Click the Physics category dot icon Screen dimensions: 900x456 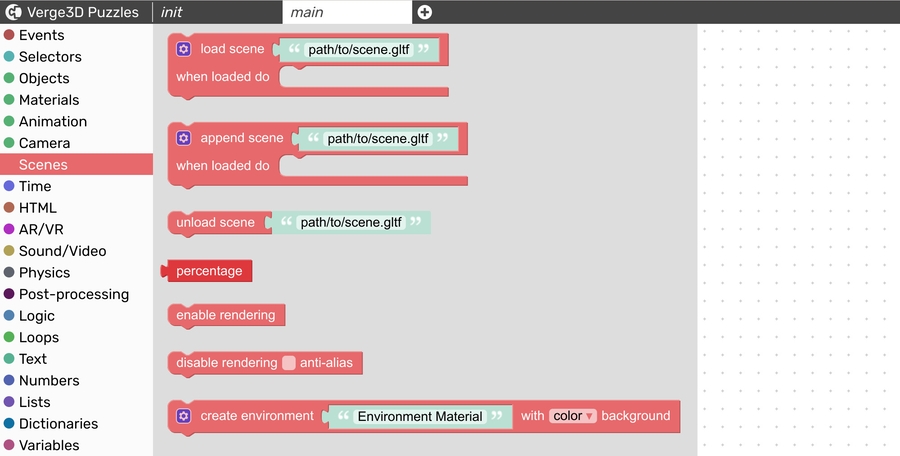click(x=9, y=272)
